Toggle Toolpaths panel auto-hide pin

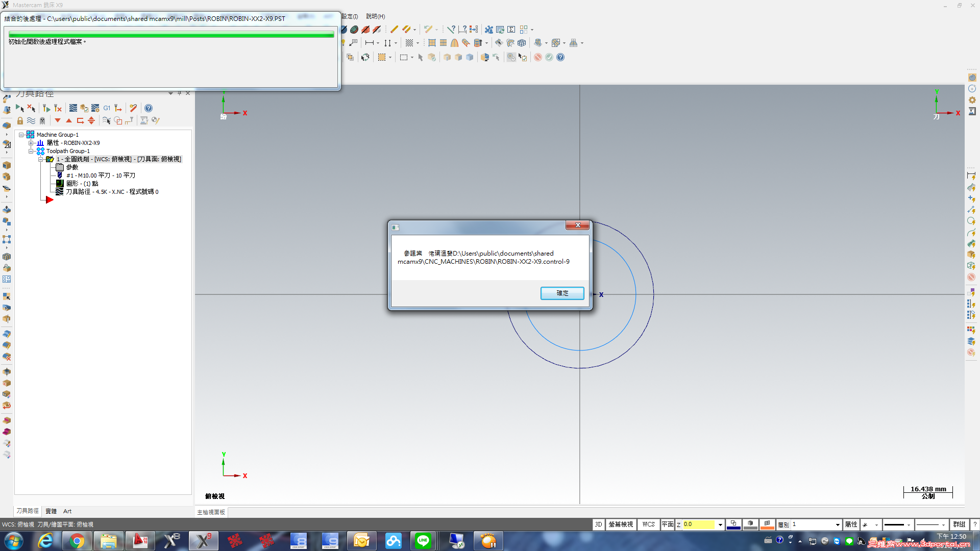179,93
